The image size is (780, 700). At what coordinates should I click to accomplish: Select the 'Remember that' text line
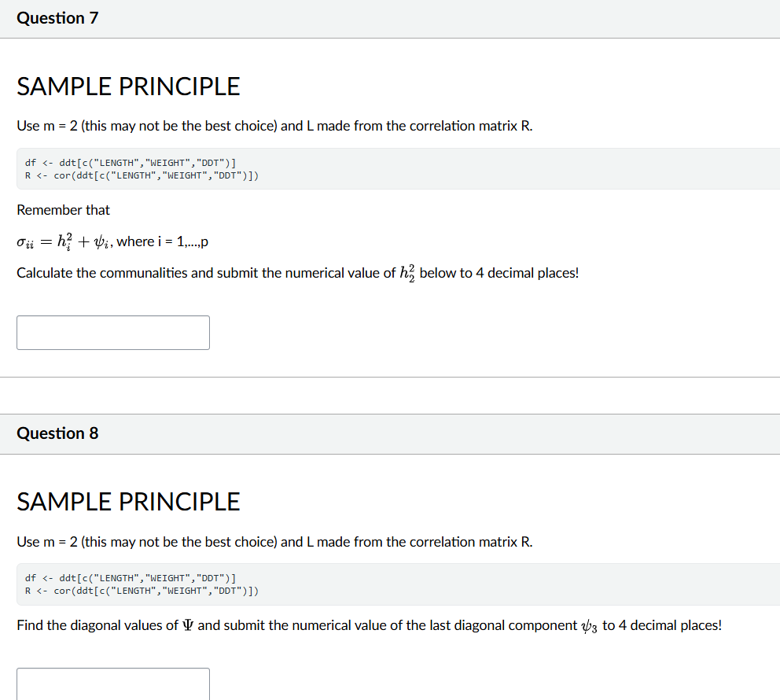point(64,210)
